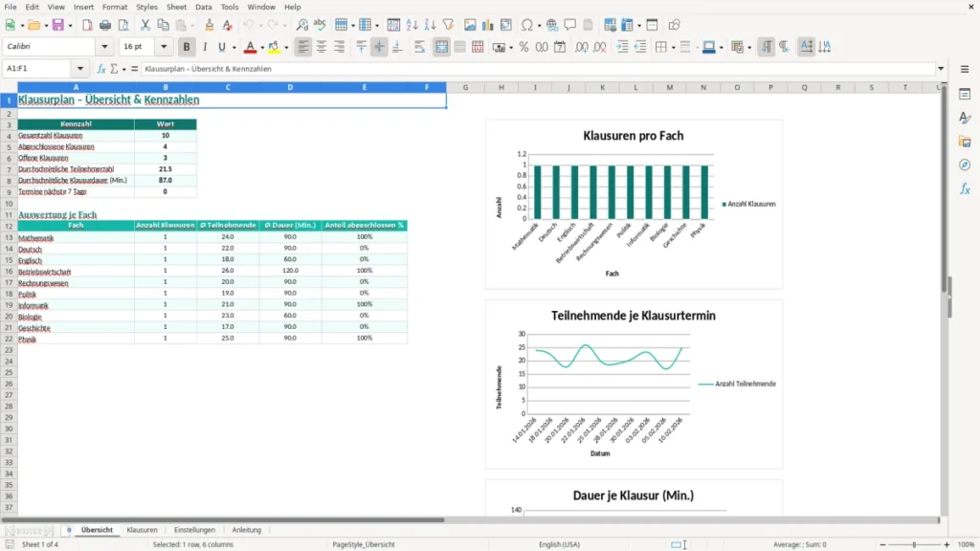Switch to the Anleitung sheet tab
The height and width of the screenshot is (551, 980).
coord(246,530)
